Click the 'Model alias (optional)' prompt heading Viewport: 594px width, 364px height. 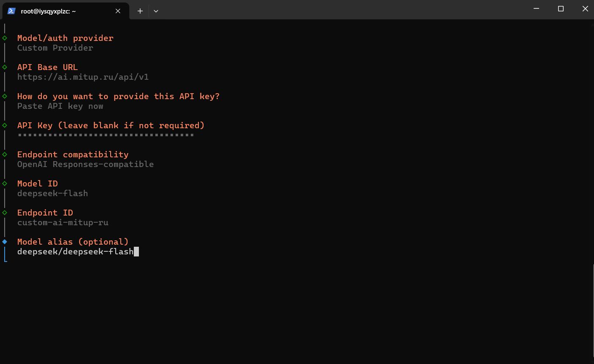(73, 242)
